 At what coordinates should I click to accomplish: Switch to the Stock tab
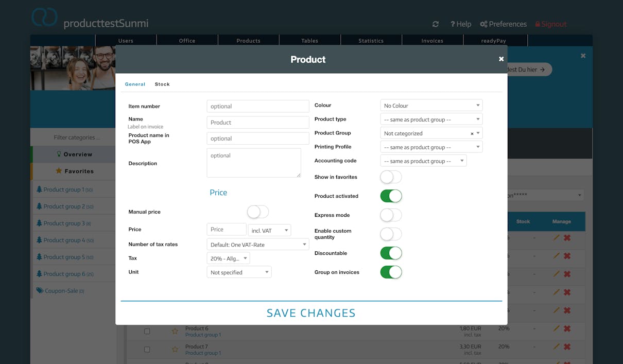point(162,84)
